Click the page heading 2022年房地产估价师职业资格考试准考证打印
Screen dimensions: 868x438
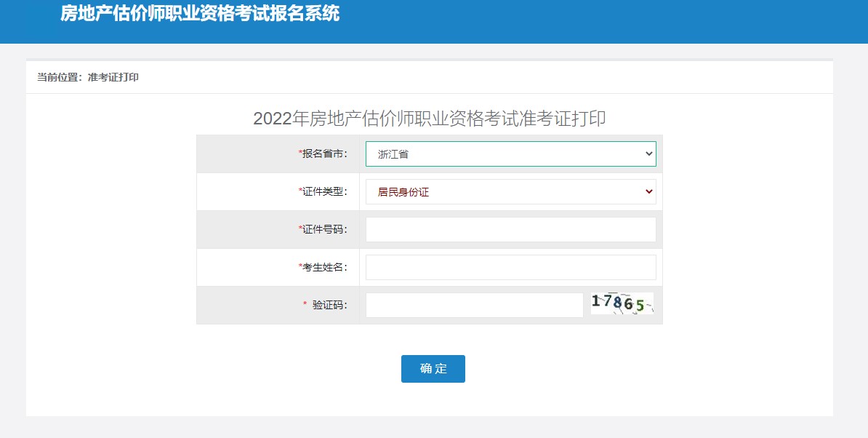pos(433,117)
